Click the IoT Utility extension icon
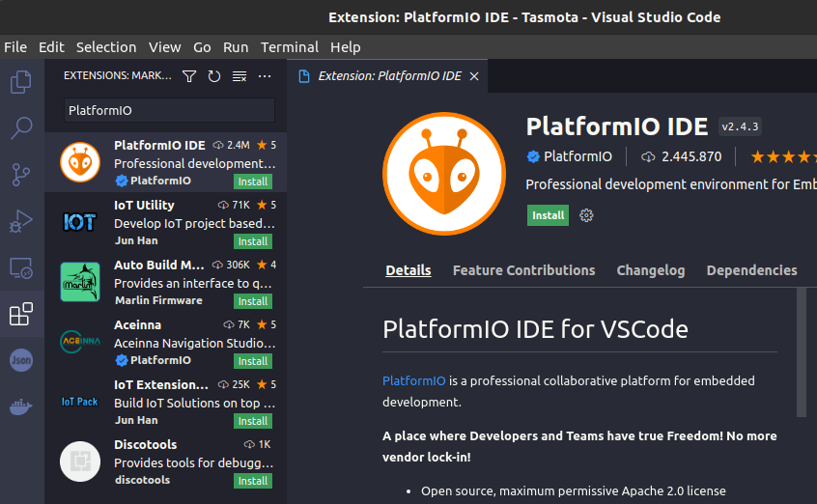Viewport: 817px width, 504px height. click(x=80, y=222)
